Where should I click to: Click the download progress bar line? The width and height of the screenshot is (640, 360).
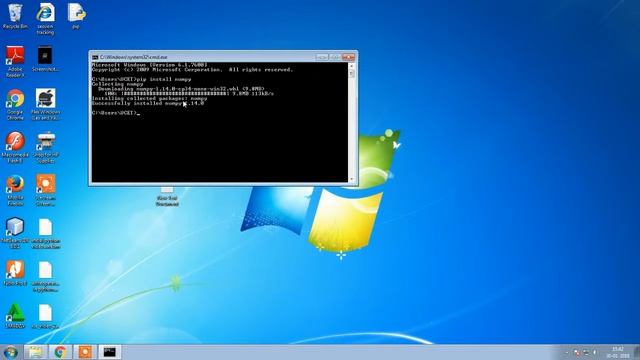tap(189, 93)
